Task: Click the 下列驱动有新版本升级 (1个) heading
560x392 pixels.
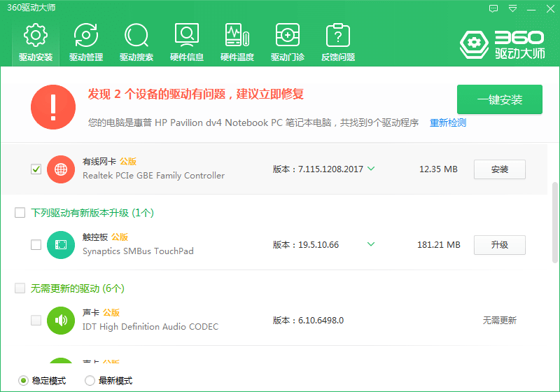Action: pos(92,213)
